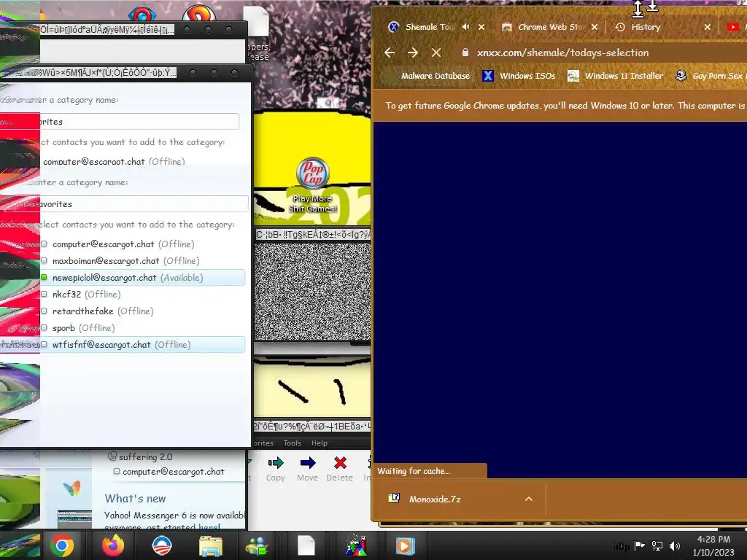Click the category name field showing "avorites"
Viewport: 747px width, 560px height.
coord(144,204)
